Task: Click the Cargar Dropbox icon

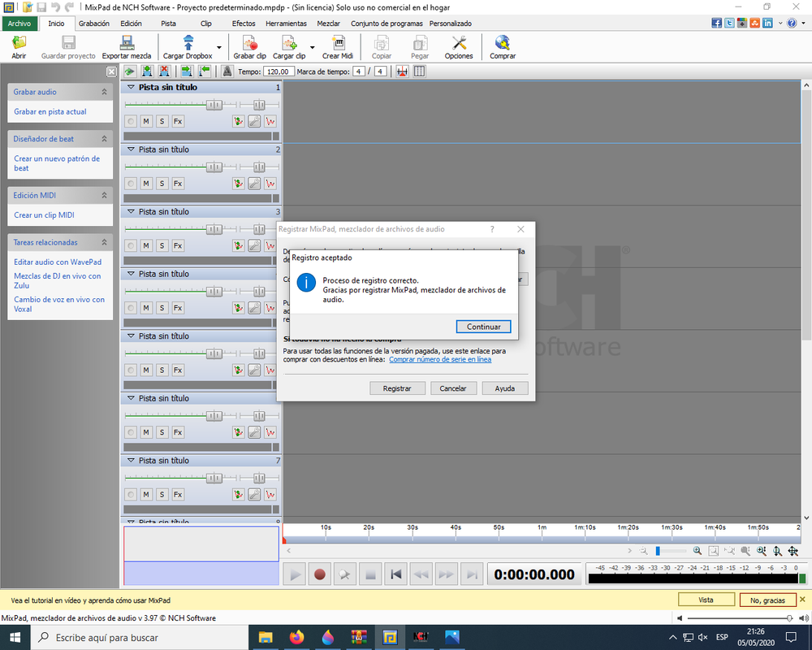Action: tap(188, 47)
